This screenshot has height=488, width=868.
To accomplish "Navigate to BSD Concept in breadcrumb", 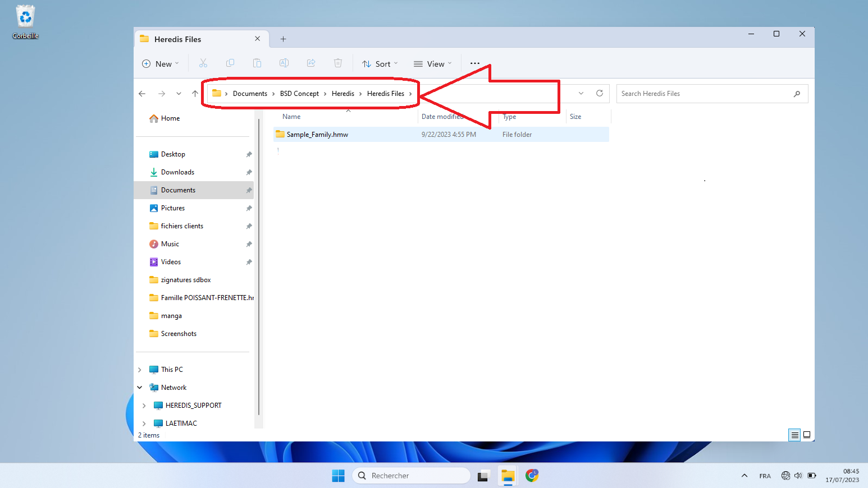I will coord(299,94).
